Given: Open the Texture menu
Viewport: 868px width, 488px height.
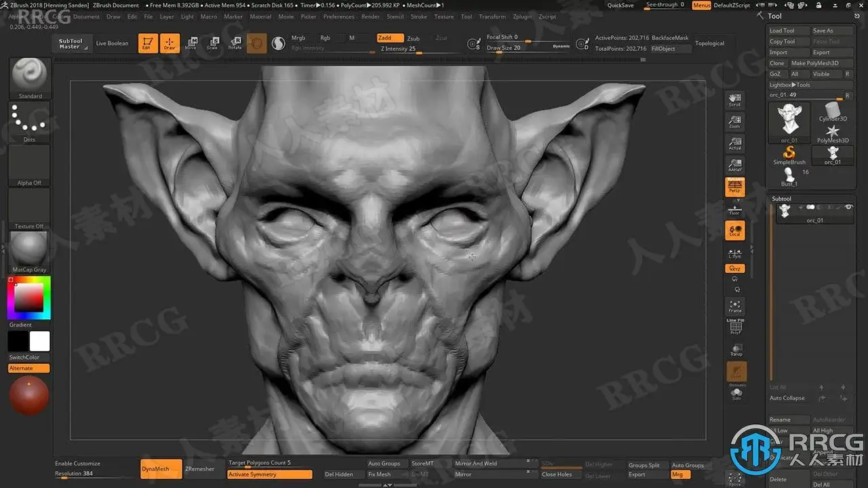Looking at the screenshot, I should pyautogui.click(x=444, y=16).
